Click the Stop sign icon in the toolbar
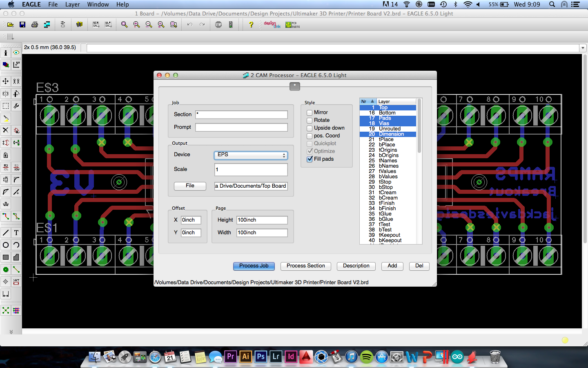Viewport: 588px width, 368px height. tap(218, 25)
